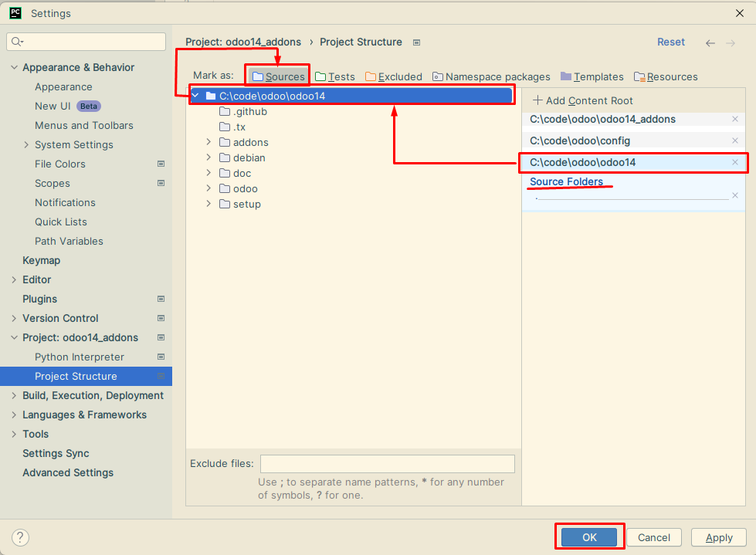Screen dimensions: 756x555
Task: Expand the debian folder
Action: [x=208, y=157]
